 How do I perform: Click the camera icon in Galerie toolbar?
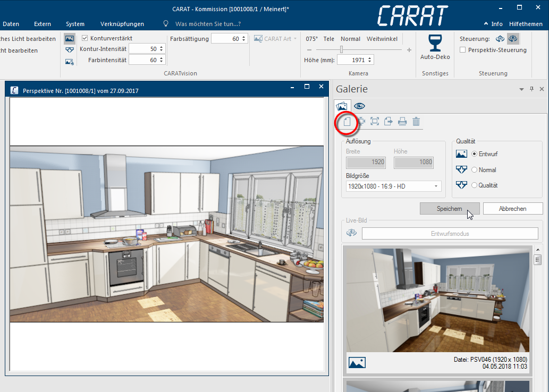[x=361, y=122]
